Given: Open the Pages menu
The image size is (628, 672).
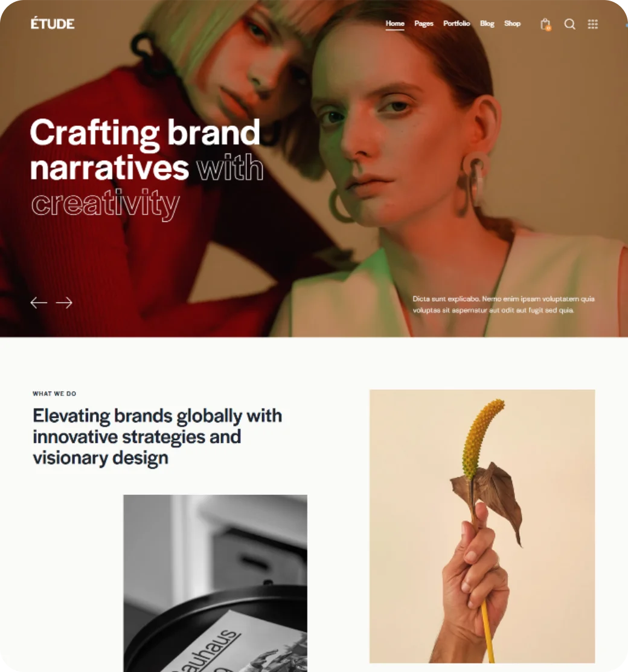Looking at the screenshot, I should 424,24.
